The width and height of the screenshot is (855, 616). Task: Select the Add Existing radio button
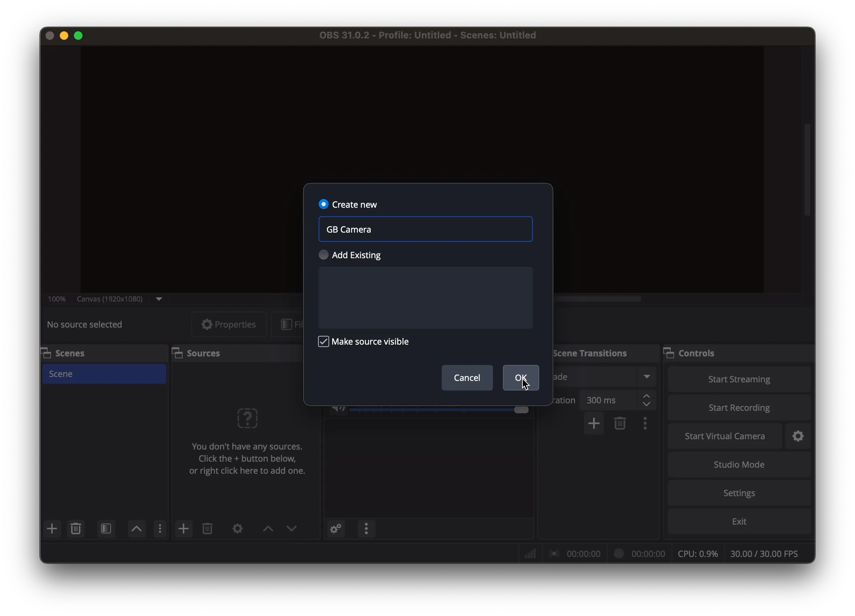click(323, 255)
